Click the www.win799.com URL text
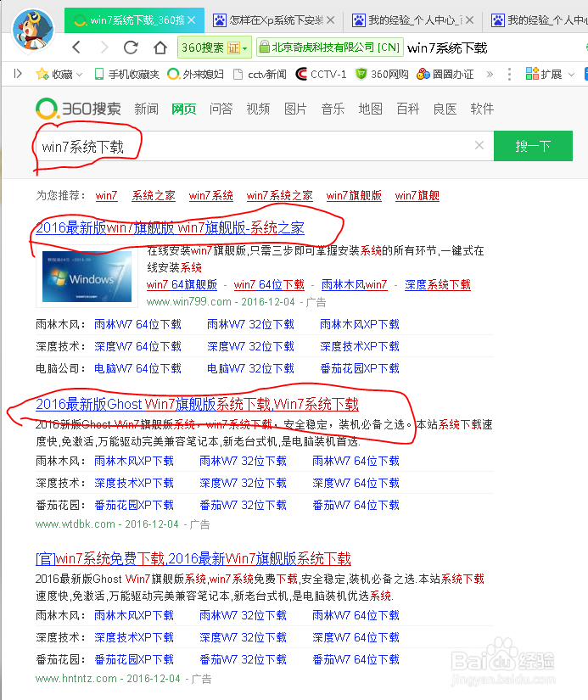Image resolution: width=588 pixels, height=700 pixels. tap(189, 302)
